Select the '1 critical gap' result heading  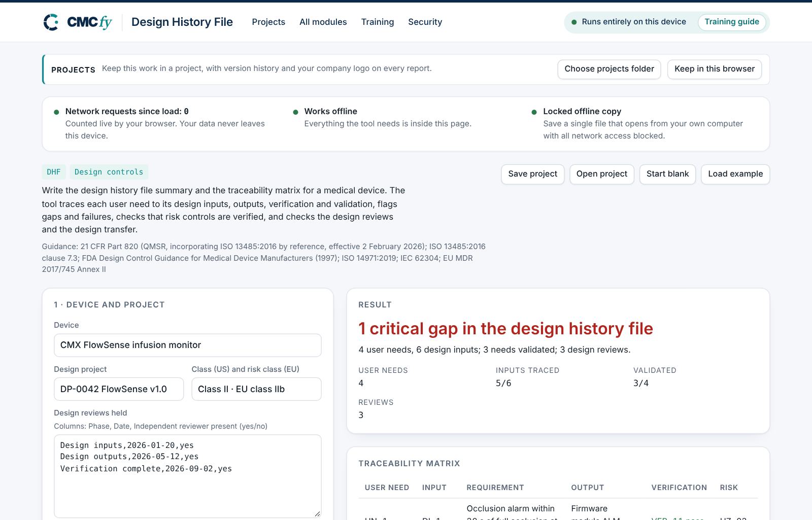505,329
